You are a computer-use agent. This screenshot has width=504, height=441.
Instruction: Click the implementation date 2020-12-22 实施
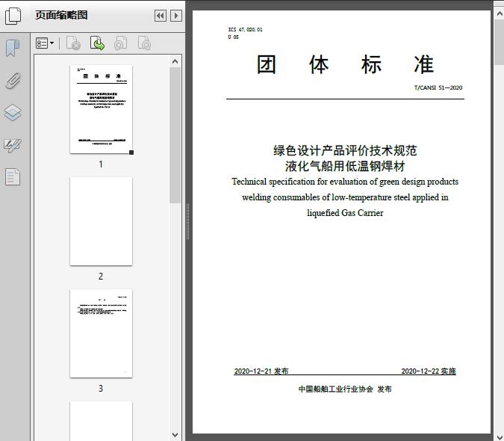tap(429, 371)
